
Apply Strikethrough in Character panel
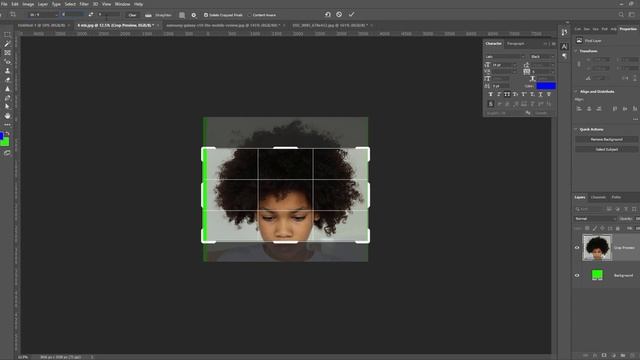(x=549, y=94)
